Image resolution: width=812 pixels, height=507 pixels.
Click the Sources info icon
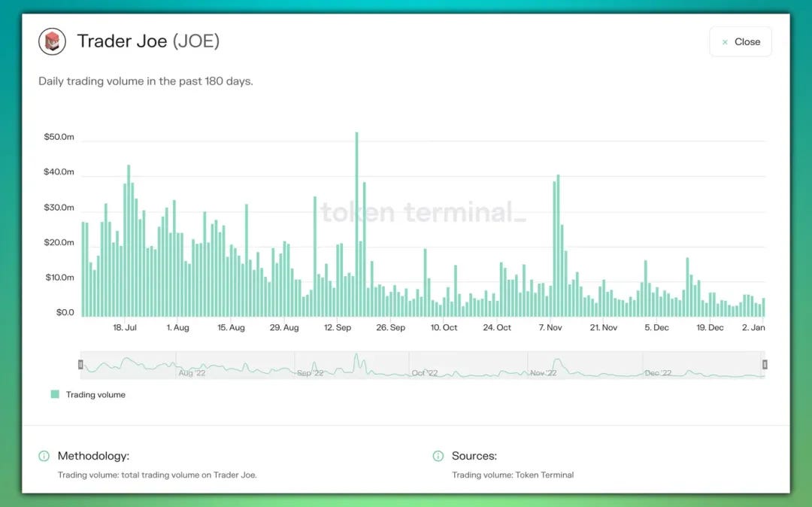438,456
